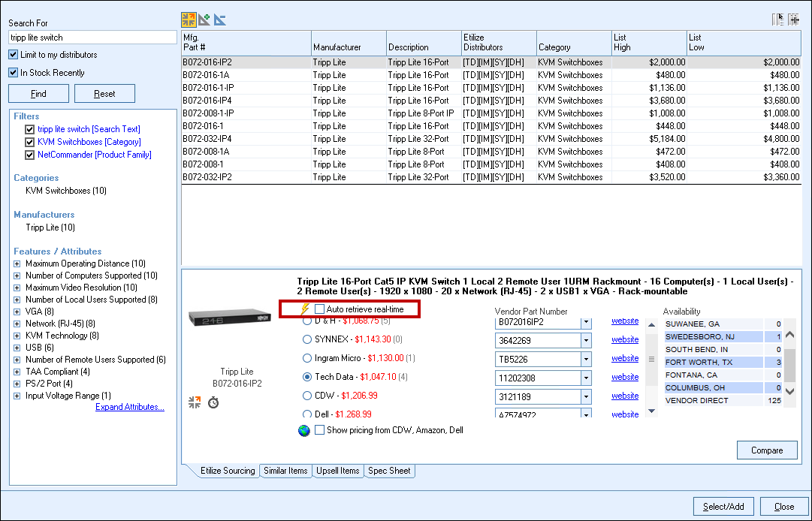Select the B072-032-IP4 row
The image size is (812, 521).
[x=491, y=139]
